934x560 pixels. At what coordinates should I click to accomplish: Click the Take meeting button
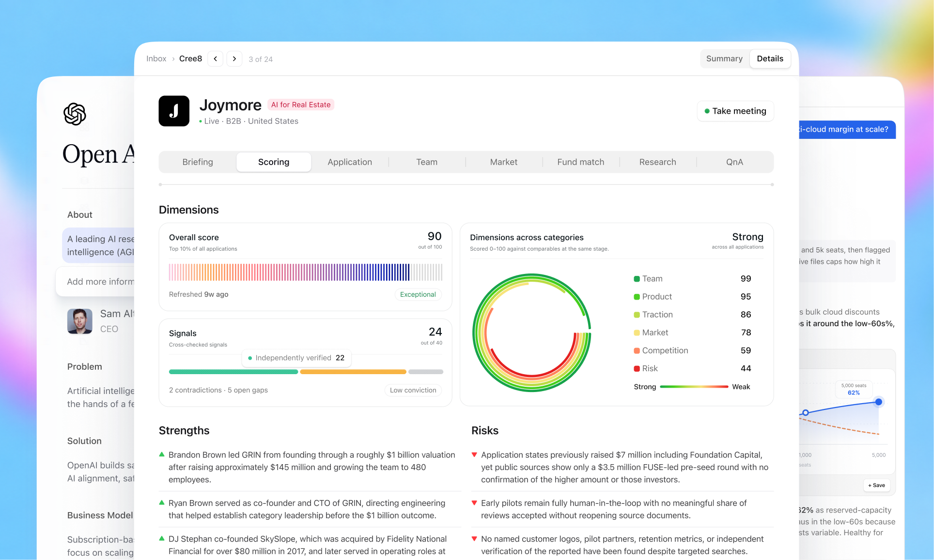[x=735, y=111]
